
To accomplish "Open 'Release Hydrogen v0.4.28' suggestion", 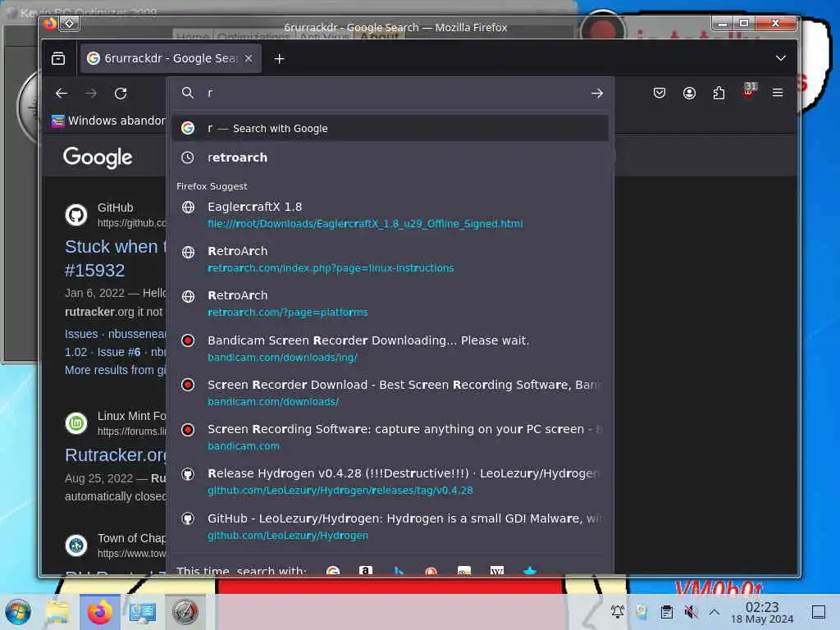I will tap(390, 482).
